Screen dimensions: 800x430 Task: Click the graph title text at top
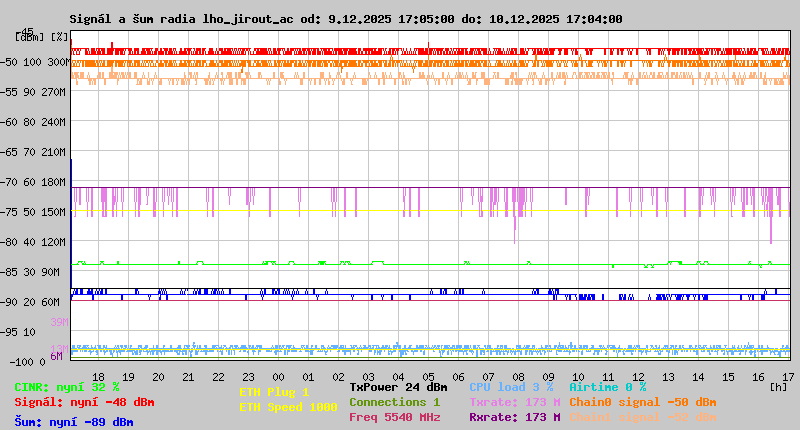(346, 19)
